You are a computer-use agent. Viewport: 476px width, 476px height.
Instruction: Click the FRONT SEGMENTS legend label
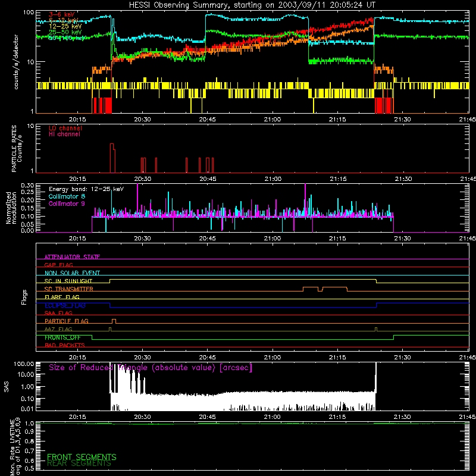click(82, 457)
